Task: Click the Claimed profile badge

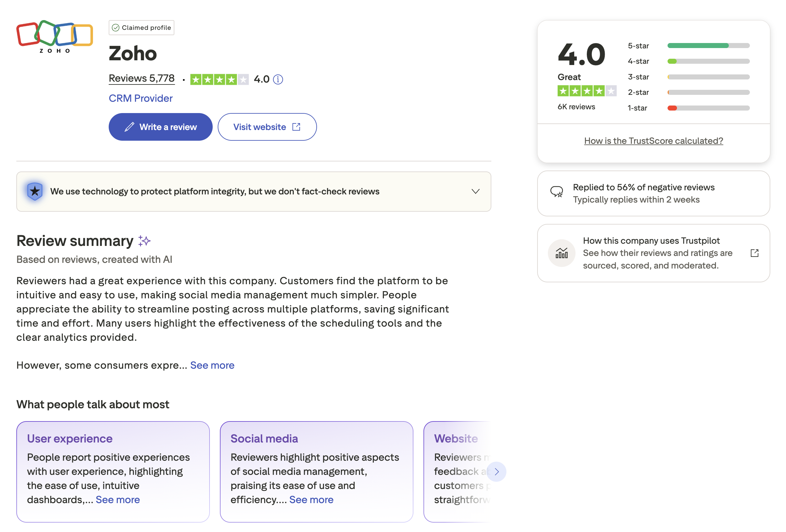Action: tap(141, 27)
